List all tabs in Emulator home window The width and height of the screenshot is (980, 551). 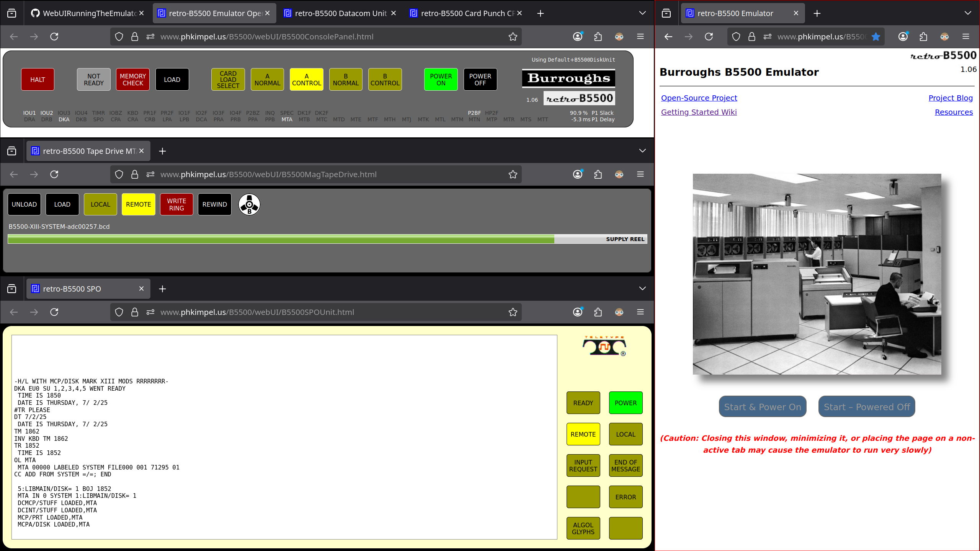coord(968,13)
